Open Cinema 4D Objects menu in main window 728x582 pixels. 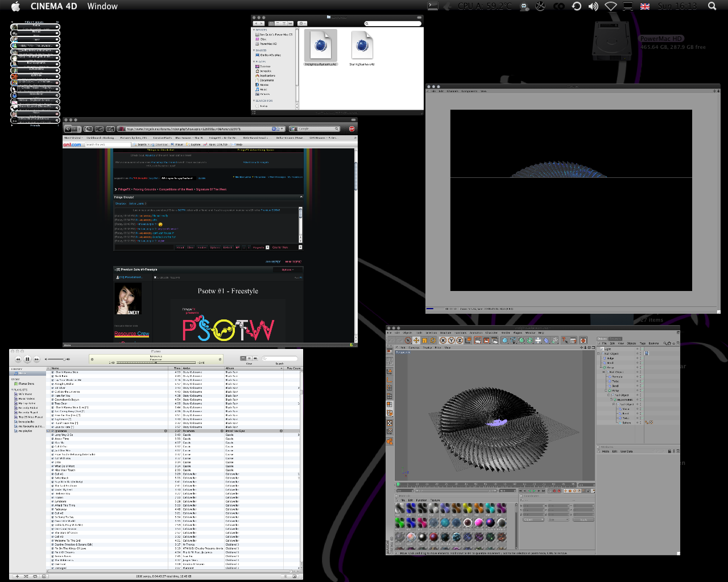point(408,332)
